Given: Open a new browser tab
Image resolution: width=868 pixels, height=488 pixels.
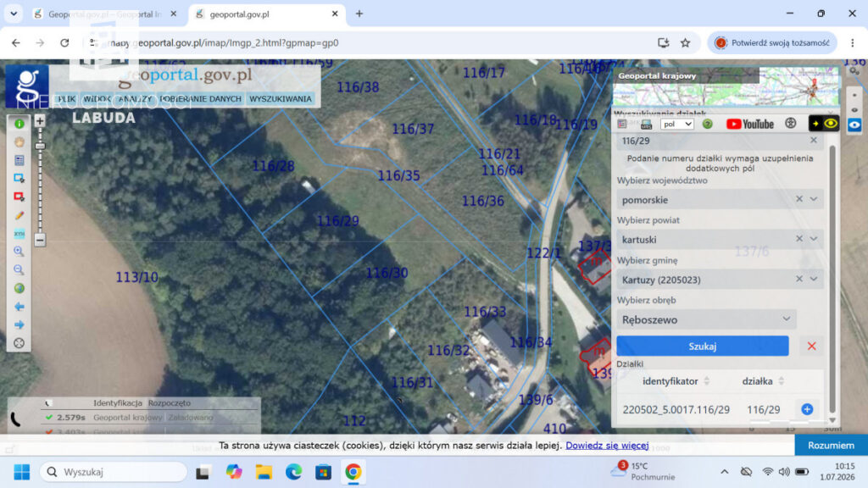Looking at the screenshot, I should pyautogui.click(x=359, y=14).
